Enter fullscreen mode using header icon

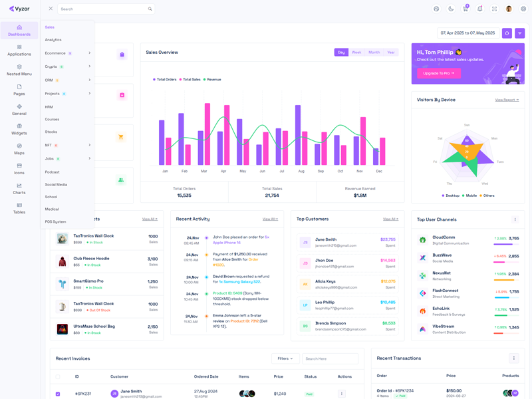[494, 9]
